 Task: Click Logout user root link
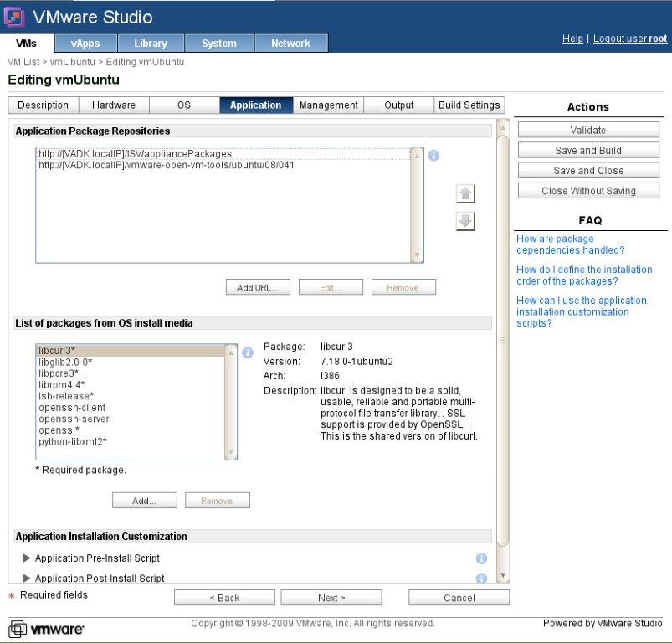click(x=630, y=39)
